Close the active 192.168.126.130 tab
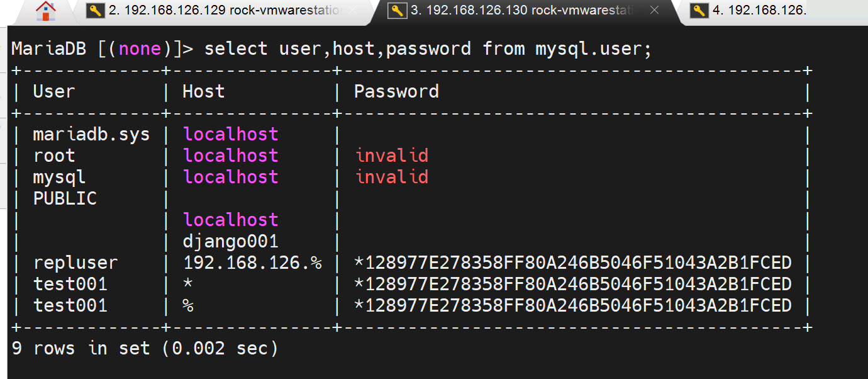The height and width of the screenshot is (379, 868). [655, 11]
